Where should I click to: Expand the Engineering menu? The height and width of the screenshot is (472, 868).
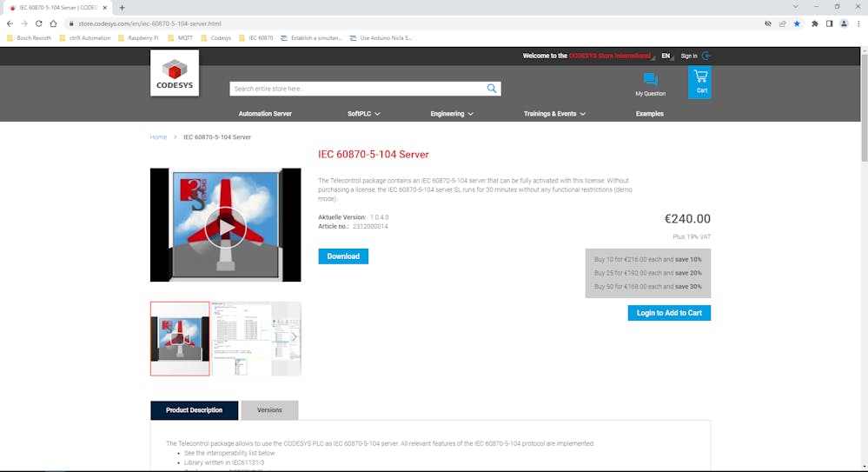(452, 114)
